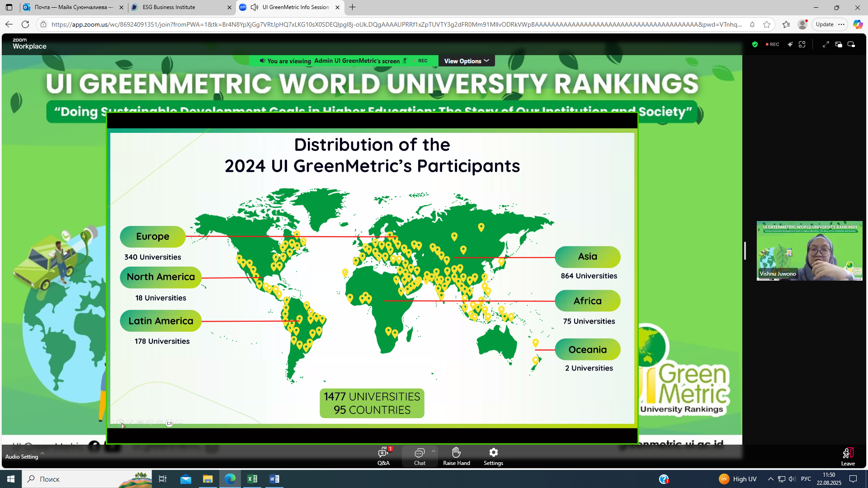This screenshot has height=488, width=868.
Task: Expand the Audio Setting caret
Action: coord(42,453)
